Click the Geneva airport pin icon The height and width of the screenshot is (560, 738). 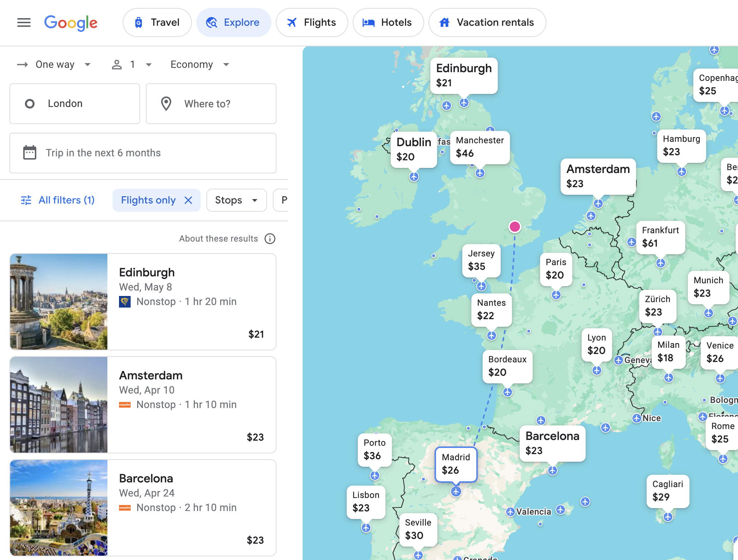click(x=619, y=360)
